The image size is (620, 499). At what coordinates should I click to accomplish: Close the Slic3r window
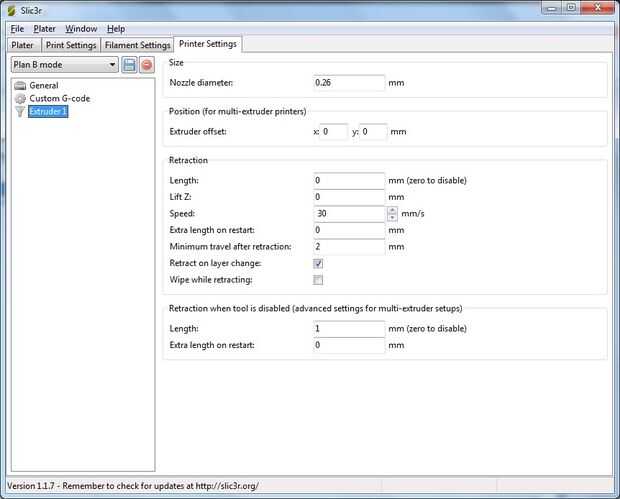pyautogui.click(x=597, y=8)
